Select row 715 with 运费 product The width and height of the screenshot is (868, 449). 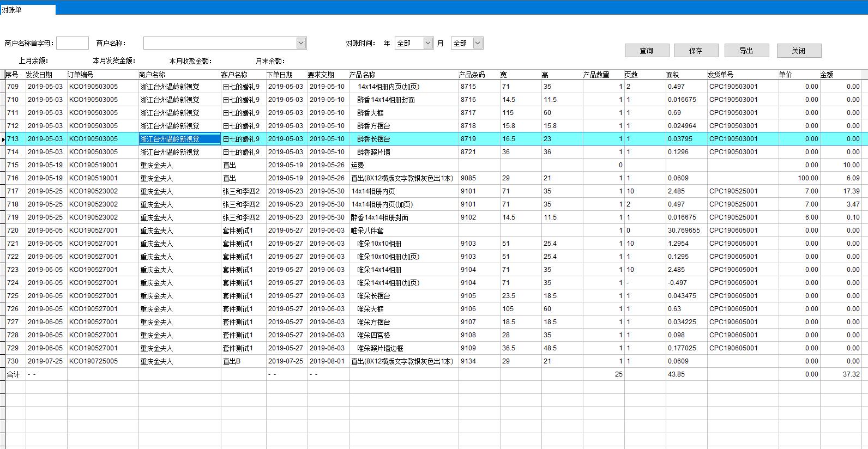click(x=357, y=165)
